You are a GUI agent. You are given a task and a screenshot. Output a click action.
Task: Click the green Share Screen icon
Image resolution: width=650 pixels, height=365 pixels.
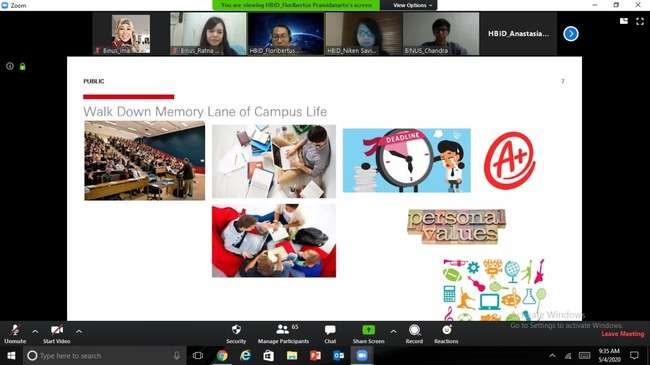tap(368, 330)
